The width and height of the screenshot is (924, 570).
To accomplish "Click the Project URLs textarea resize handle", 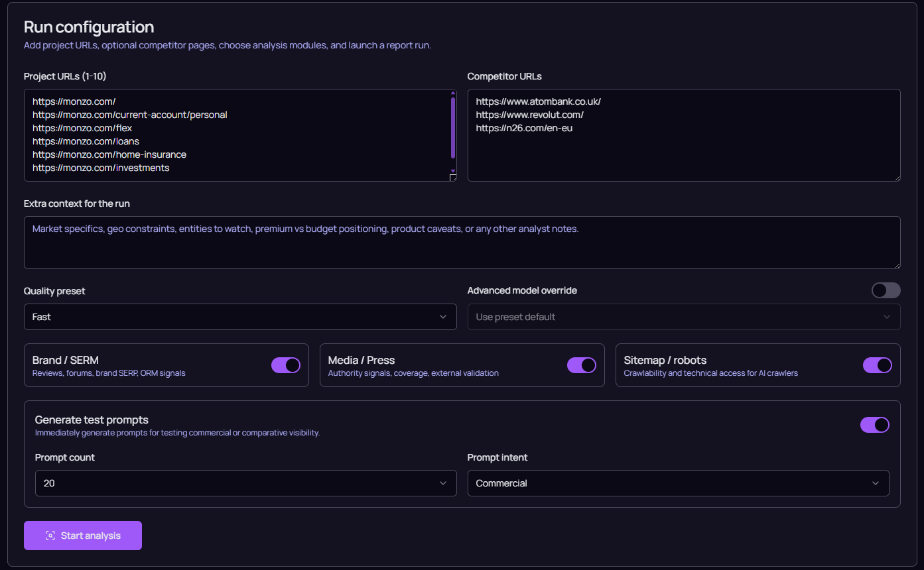I will point(453,178).
